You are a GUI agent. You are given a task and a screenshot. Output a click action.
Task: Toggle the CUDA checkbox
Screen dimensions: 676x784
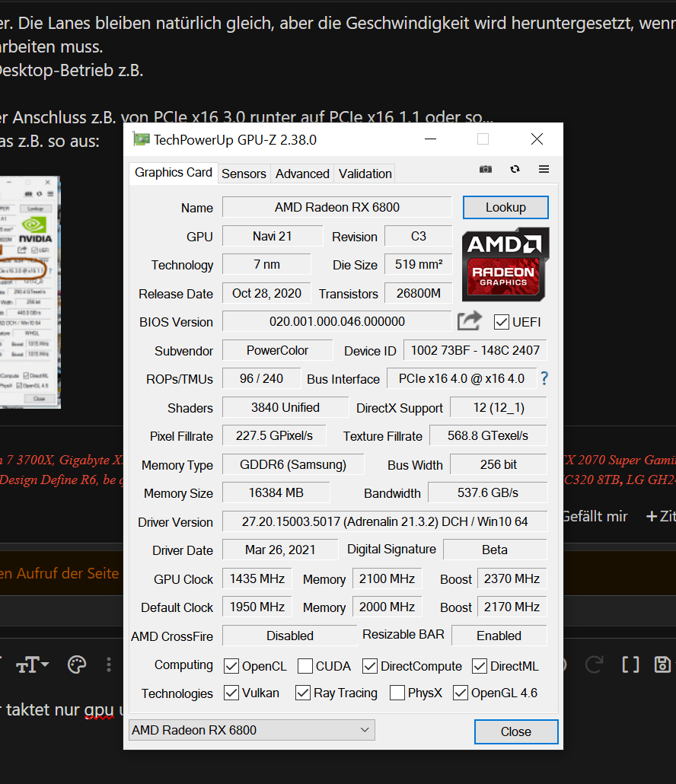[305, 666]
